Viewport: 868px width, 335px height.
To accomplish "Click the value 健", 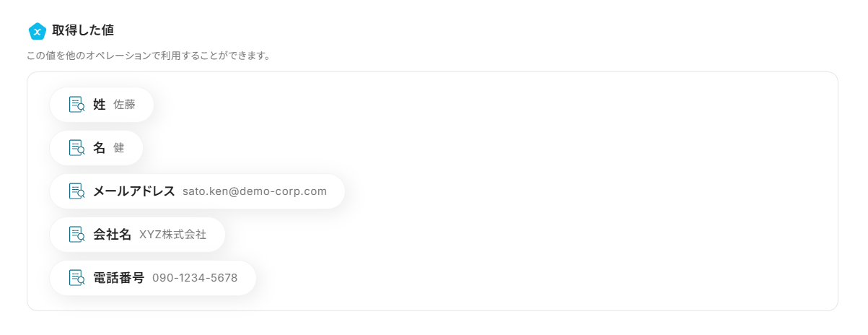I will (x=119, y=148).
